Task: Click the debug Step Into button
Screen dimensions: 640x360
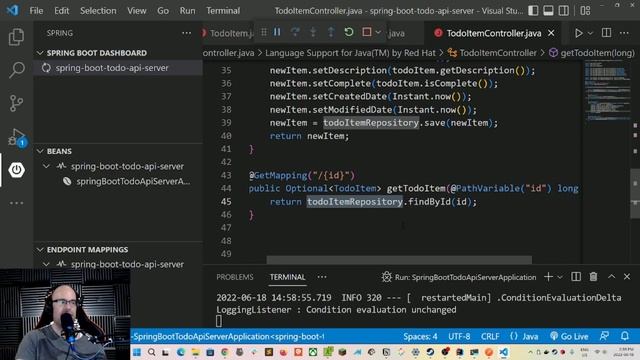Action: click(x=313, y=32)
